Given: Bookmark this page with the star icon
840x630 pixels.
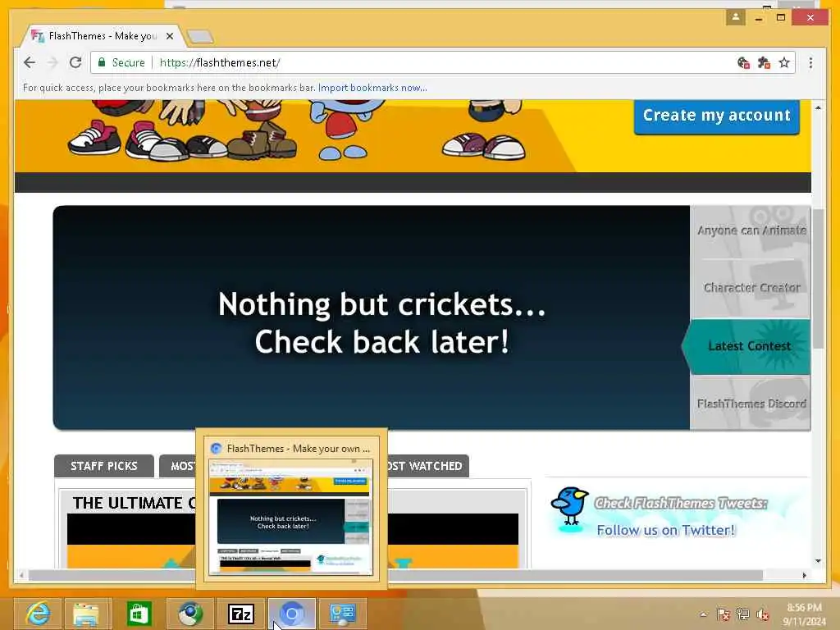Looking at the screenshot, I should pyautogui.click(x=784, y=62).
